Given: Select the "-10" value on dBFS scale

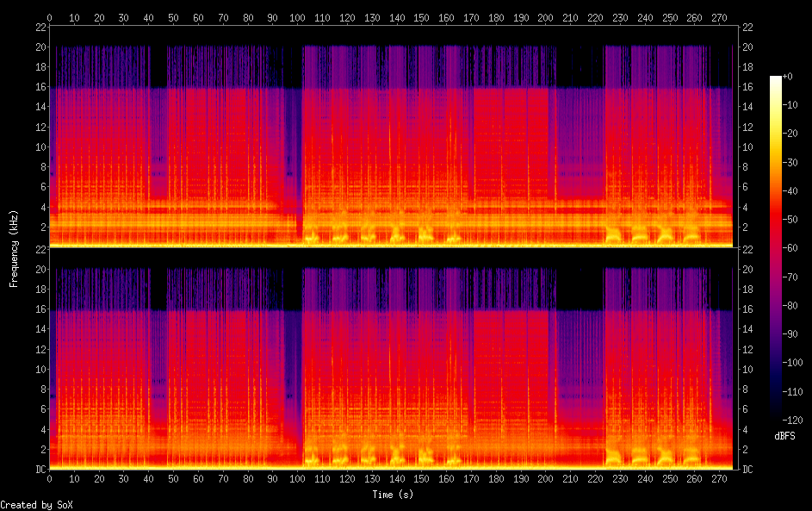Looking at the screenshot, I should (x=790, y=104).
